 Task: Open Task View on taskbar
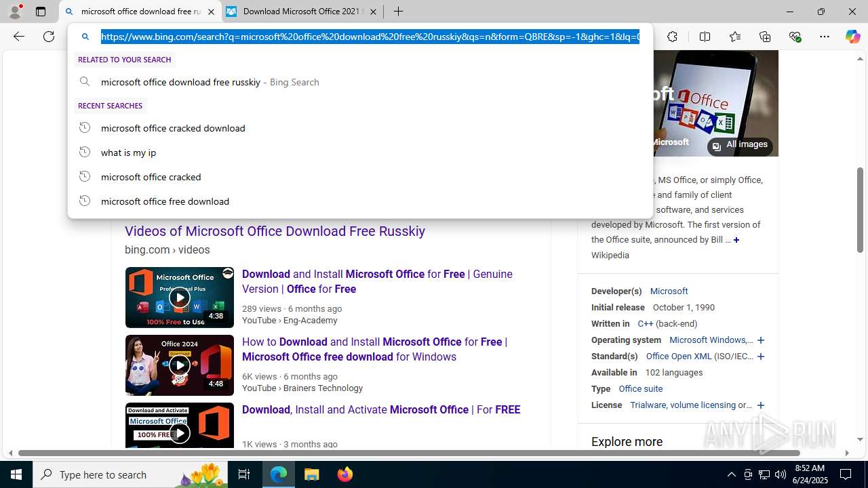[x=244, y=474]
